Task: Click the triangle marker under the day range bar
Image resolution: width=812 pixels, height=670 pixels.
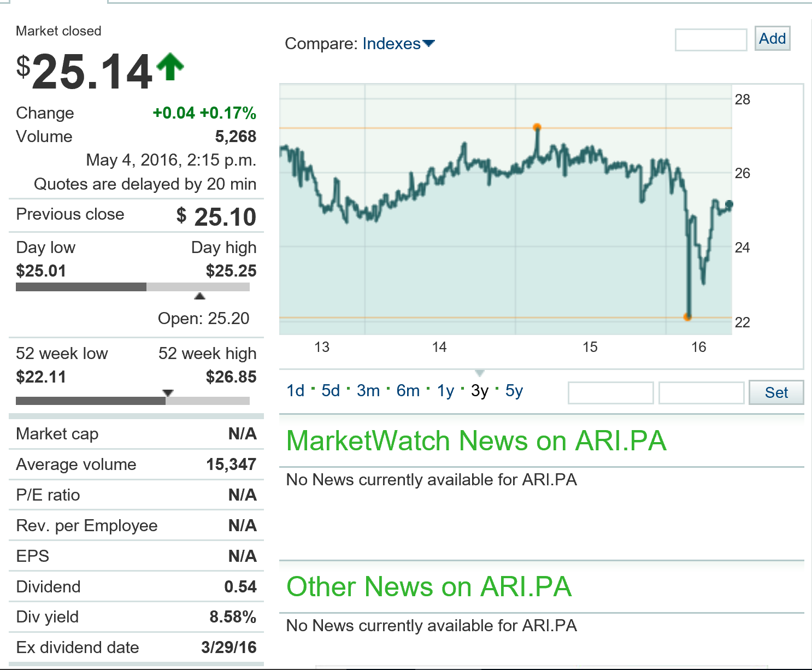Action: click(x=200, y=296)
